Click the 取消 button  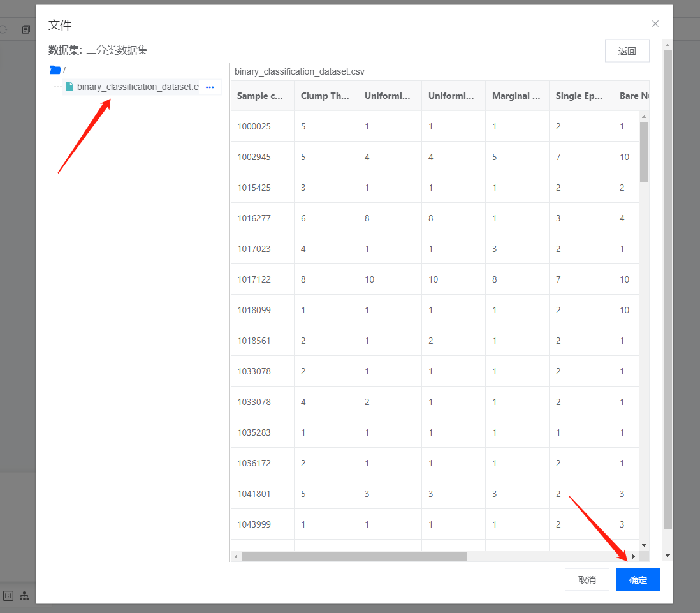coord(587,579)
